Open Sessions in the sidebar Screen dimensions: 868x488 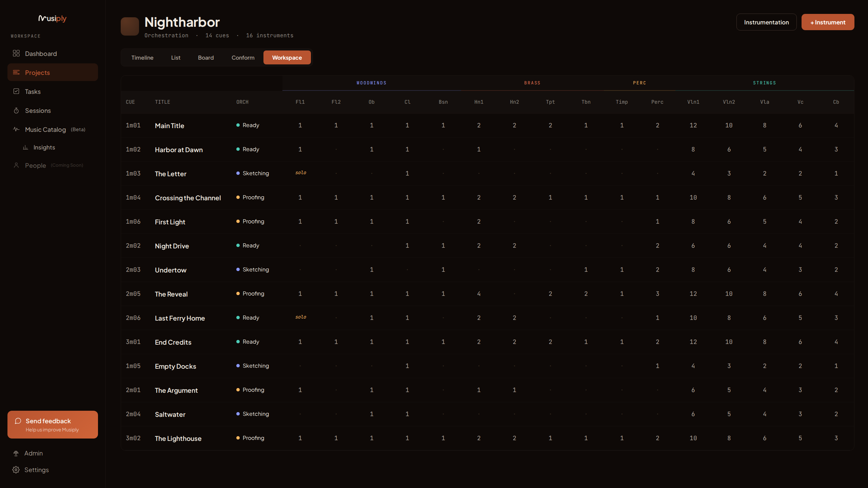click(53, 110)
